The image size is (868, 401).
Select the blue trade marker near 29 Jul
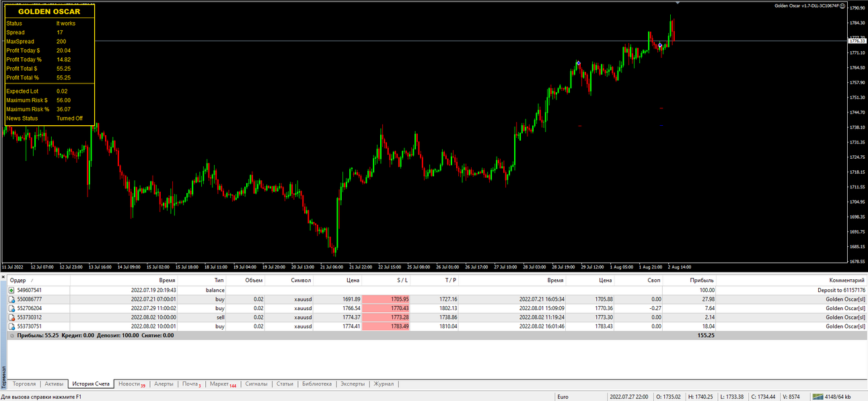pyautogui.click(x=578, y=63)
